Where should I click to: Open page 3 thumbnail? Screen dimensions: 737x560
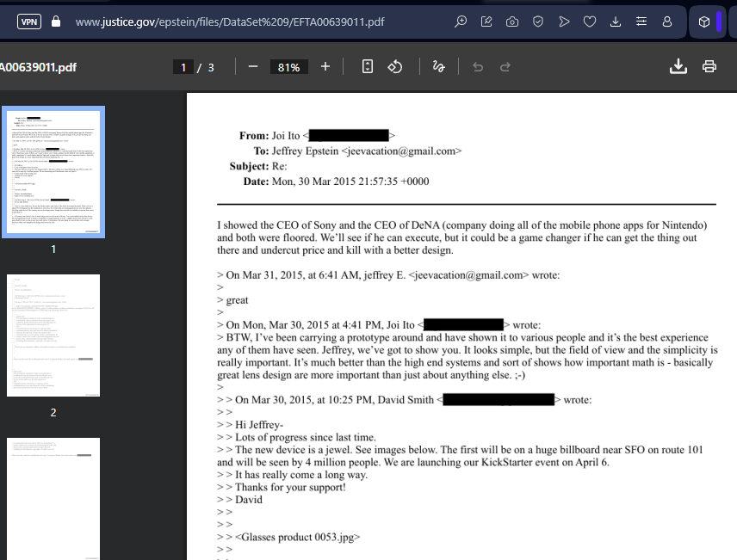coord(53,498)
